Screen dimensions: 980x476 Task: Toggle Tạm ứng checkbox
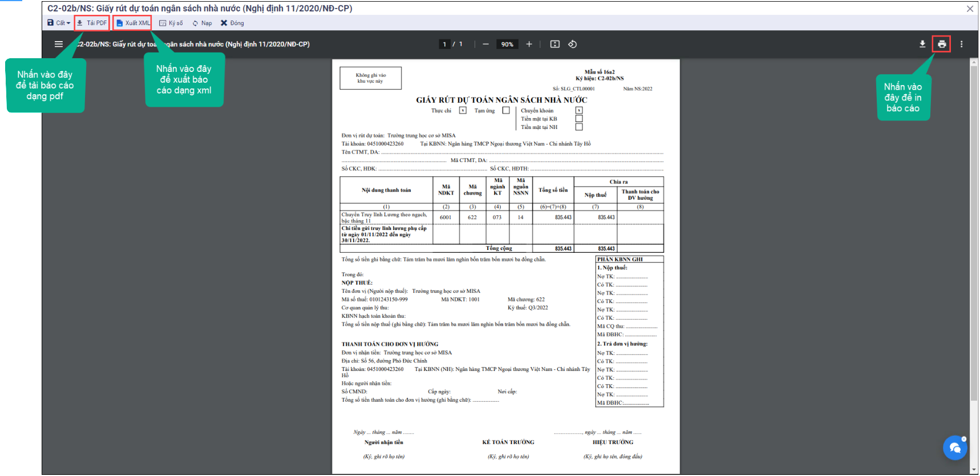[506, 110]
